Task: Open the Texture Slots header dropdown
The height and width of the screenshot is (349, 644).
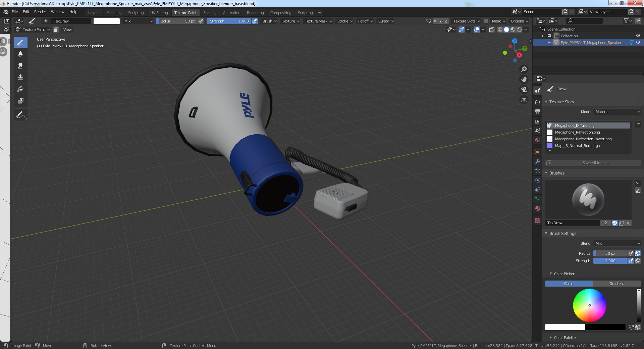Action: click(466, 21)
